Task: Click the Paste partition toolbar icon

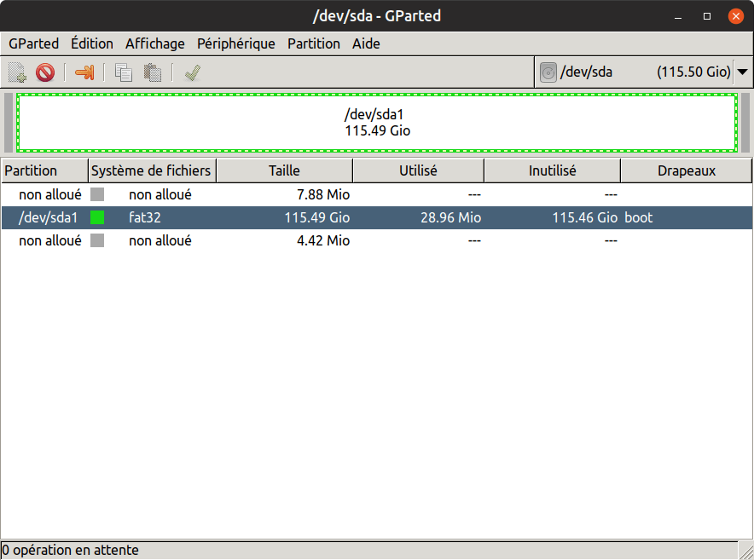Action: [153, 72]
